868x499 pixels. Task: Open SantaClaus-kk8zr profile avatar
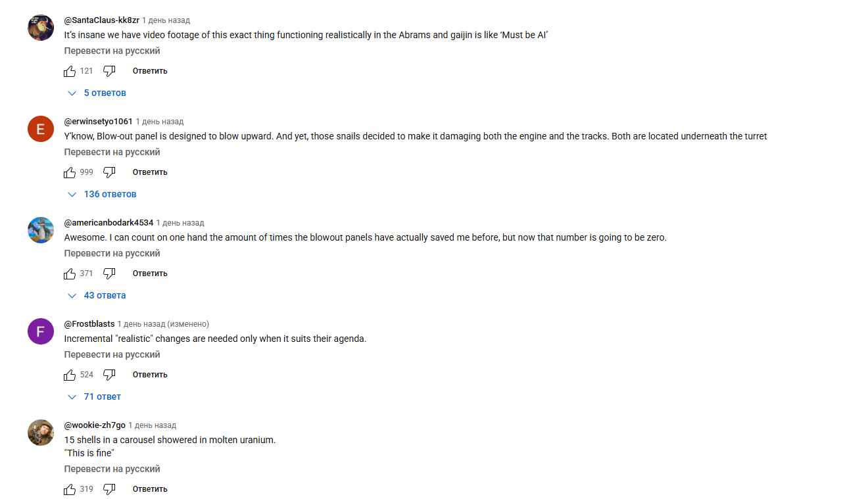(41, 28)
